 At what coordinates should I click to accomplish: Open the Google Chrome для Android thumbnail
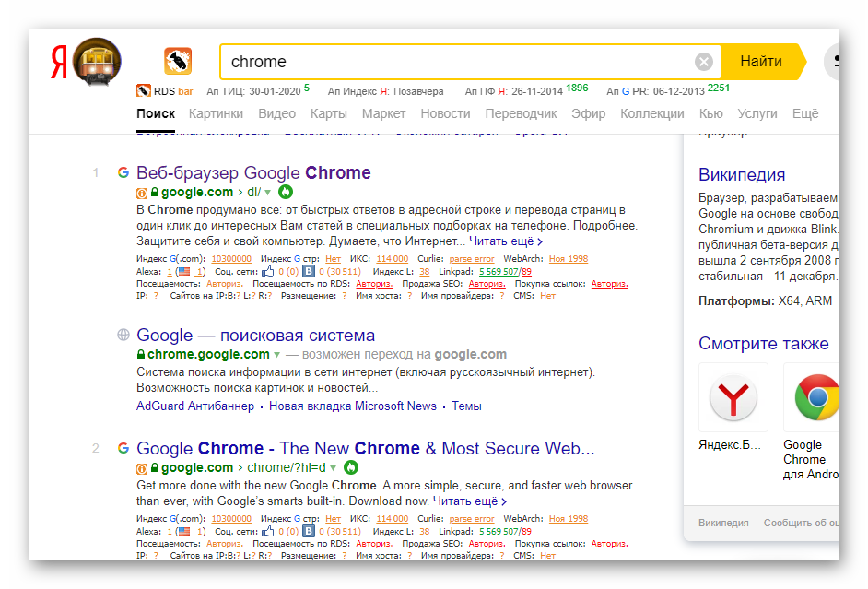coord(811,397)
